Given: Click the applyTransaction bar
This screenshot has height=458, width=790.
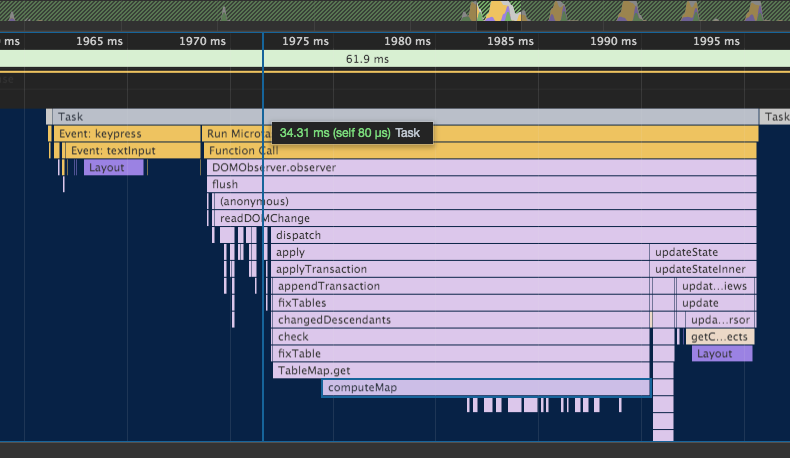Looking at the screenshot, I should (x=460, y=269).
